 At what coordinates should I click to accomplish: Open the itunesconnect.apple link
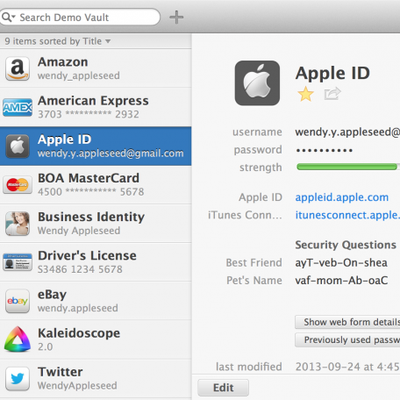pos(347,215)
